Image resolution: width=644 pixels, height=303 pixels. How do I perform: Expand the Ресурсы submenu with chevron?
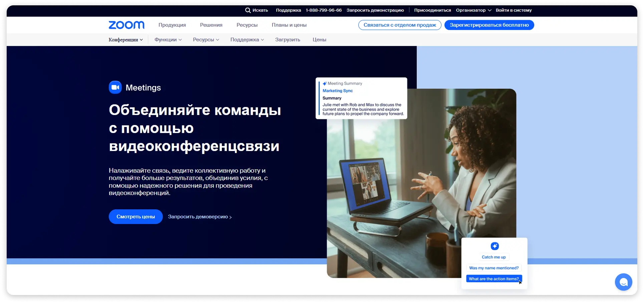pos(206,40)
